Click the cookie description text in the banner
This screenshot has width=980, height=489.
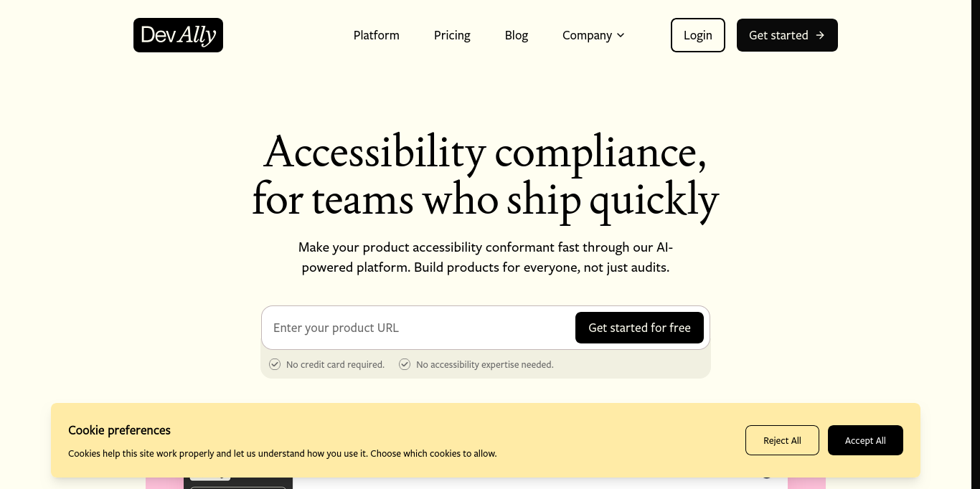click(x=282, y=453)
